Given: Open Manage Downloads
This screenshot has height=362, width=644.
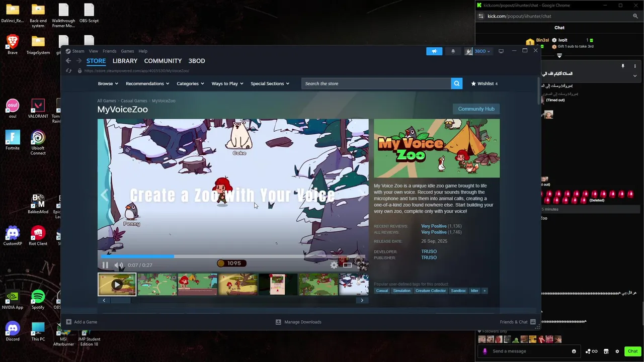Looking at the screenshot, I should [x=298, y=322].
